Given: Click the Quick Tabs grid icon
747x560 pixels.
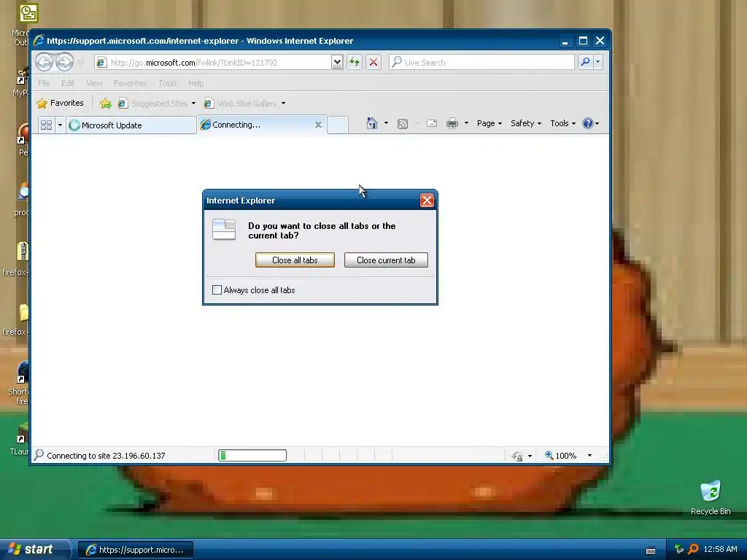Looking at the screenshot, I should 46,125.
